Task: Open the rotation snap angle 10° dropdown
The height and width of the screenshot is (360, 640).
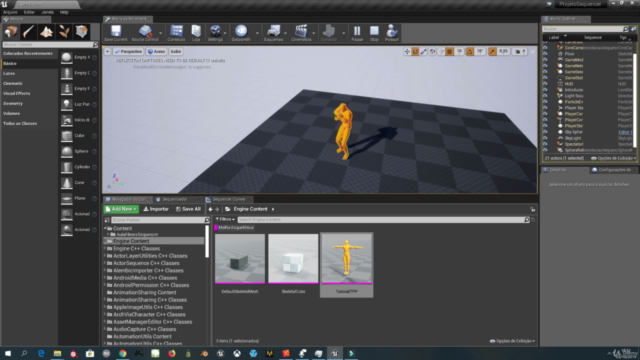Action: pos(480,51)
